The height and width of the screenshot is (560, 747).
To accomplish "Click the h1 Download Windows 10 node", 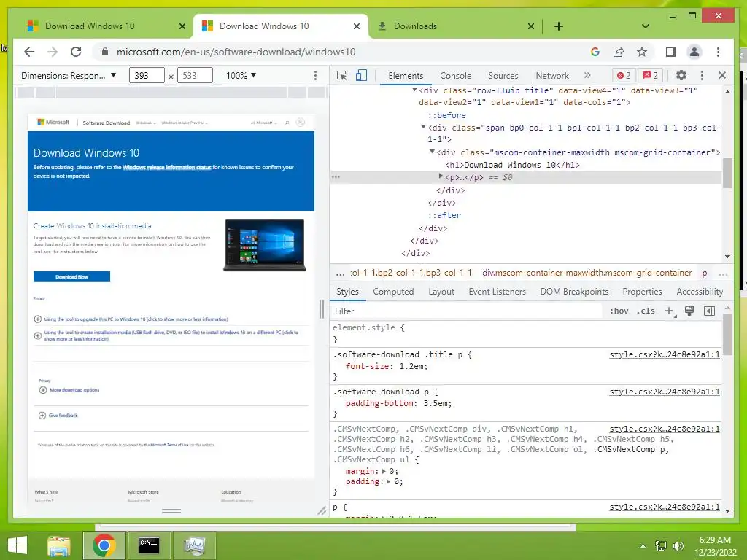I will click(512, 165).
